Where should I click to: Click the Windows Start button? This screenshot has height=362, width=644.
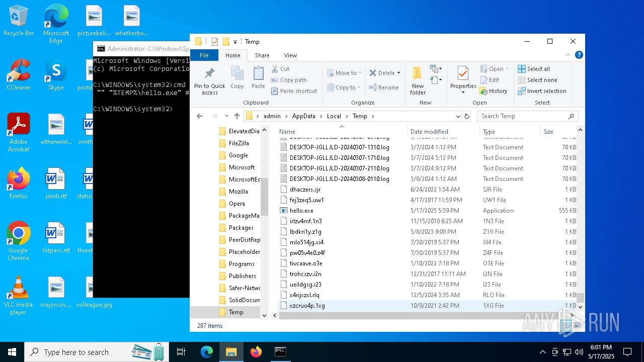click(12, 352)
